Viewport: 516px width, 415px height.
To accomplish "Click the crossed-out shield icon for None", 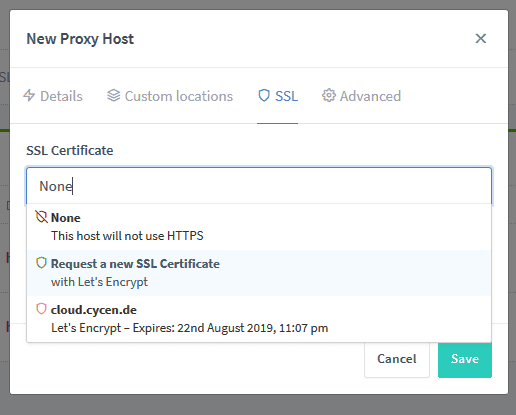I will point(41,217).
